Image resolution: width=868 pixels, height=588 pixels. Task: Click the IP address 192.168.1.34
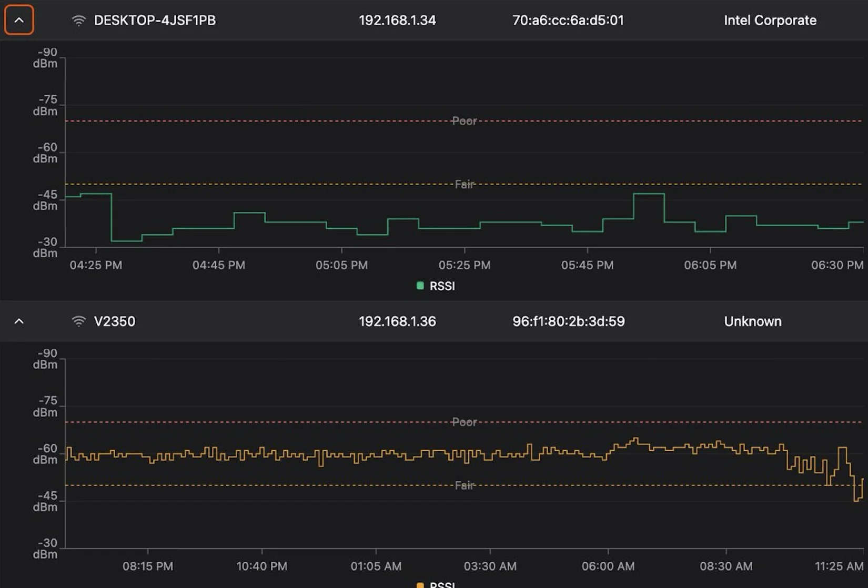click(x=397, y=20)
